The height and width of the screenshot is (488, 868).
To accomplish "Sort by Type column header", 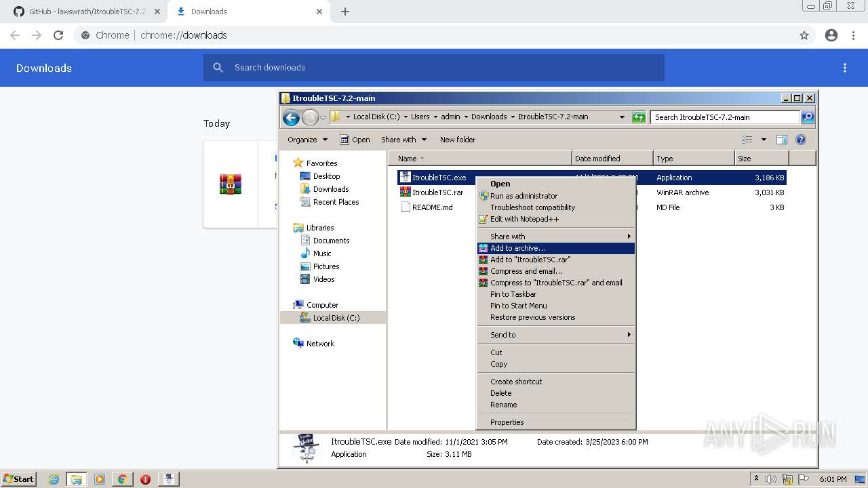I will pyautogui.click(x=694, y=159).
